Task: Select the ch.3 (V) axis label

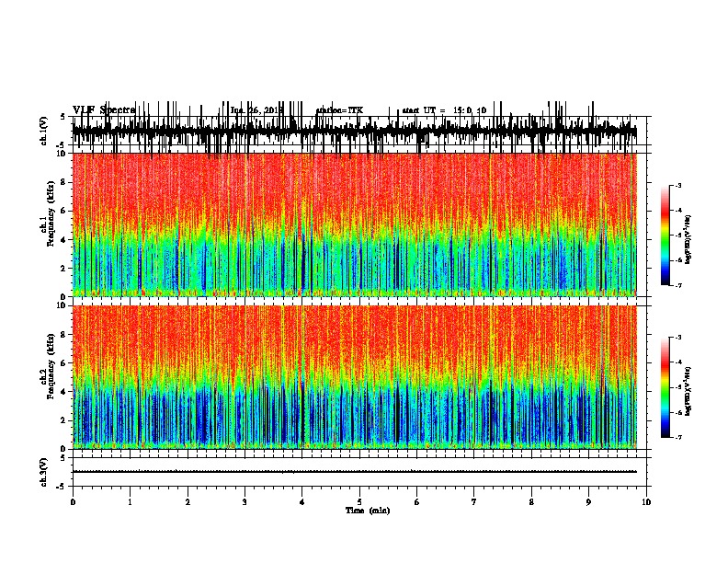Action: pos(44,473)
